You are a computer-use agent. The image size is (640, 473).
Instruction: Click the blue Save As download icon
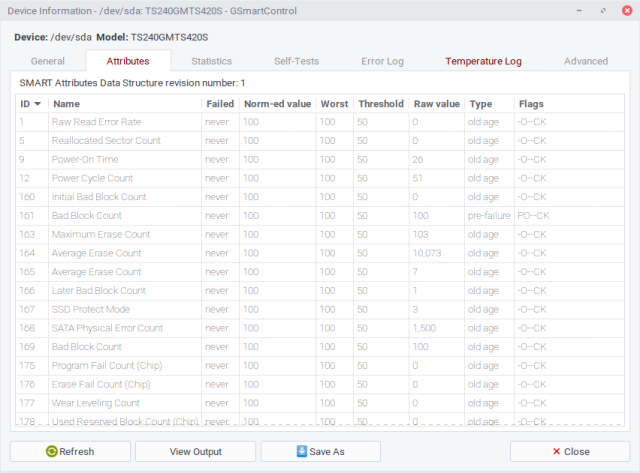pos(302,451)
